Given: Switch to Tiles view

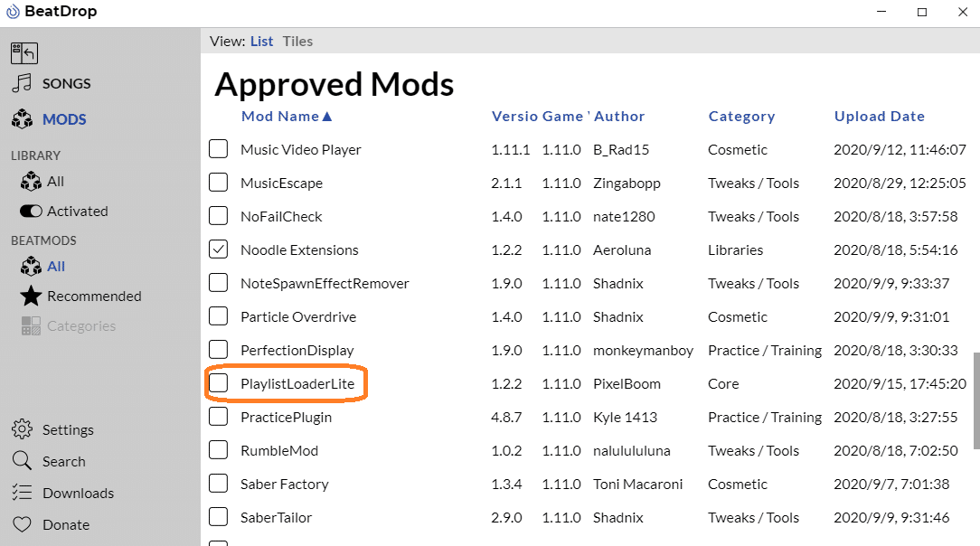Looking at the screenshot, I should click(x=297, y=42).
